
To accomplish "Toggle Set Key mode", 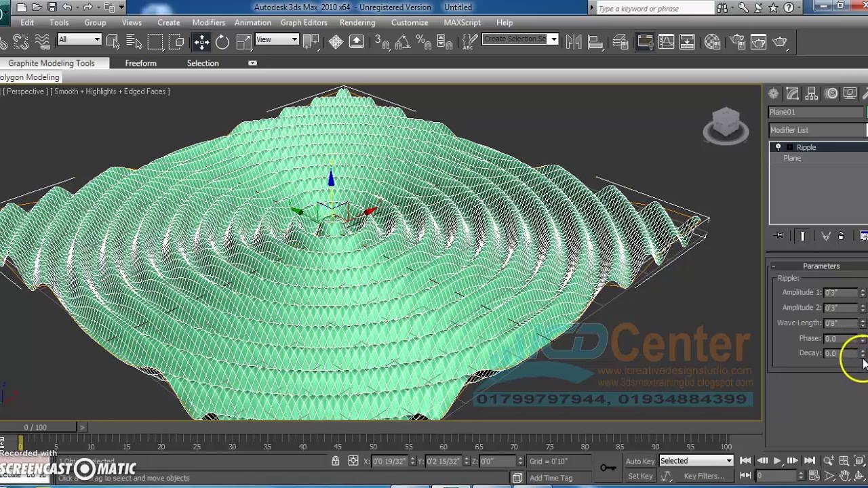I will pos(640,476).
